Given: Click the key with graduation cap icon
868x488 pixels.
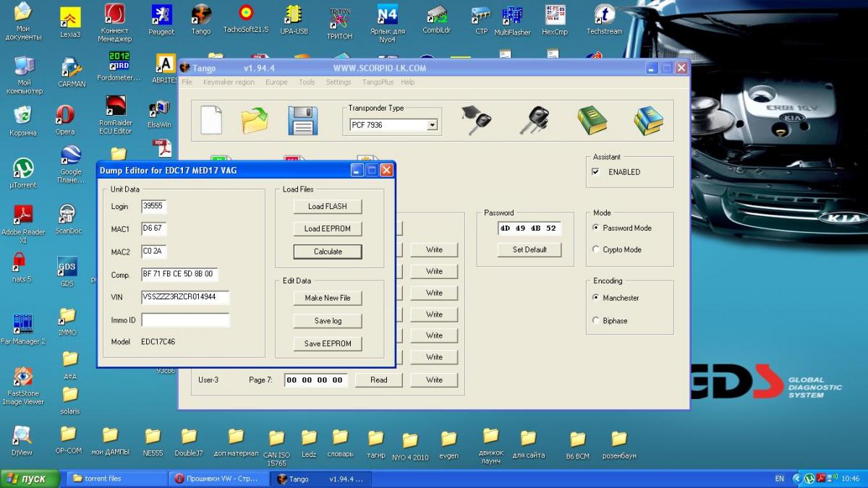Looking at the screenshot, I should 477,120.
